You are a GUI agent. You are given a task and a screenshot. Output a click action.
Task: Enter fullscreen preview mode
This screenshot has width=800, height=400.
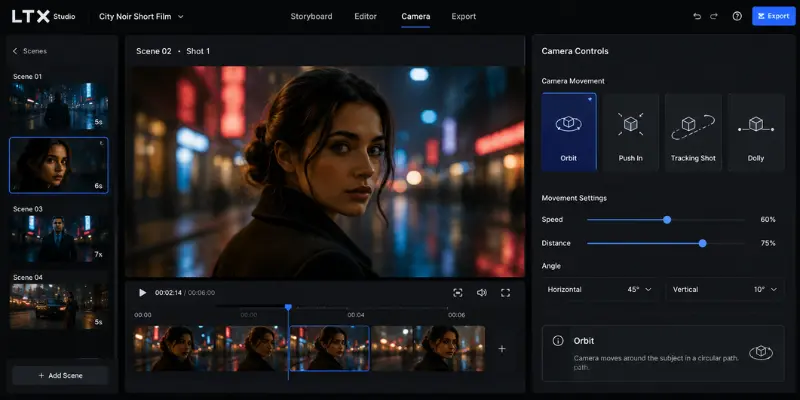click(x=505, y=292)
